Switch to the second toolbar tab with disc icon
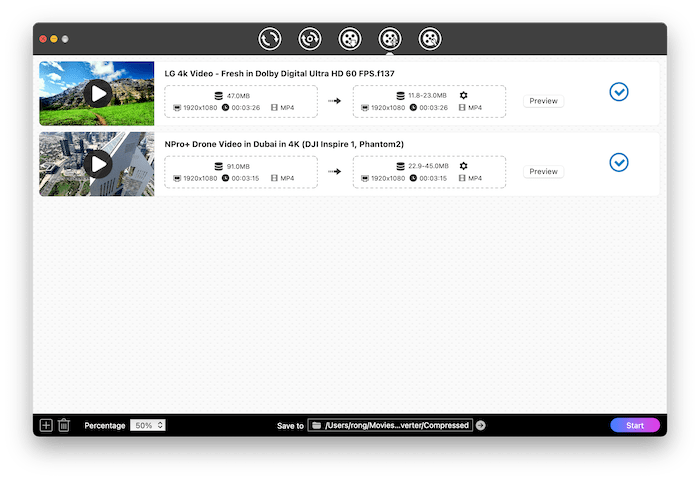The width and height of the screenshot is (700, 480). 310,39
